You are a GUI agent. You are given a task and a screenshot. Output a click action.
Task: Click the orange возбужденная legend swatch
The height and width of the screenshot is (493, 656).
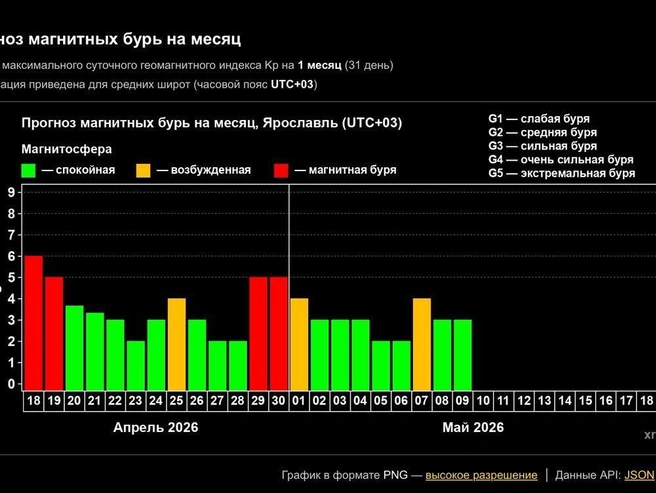pyautogui.click(x=143, y=170)
